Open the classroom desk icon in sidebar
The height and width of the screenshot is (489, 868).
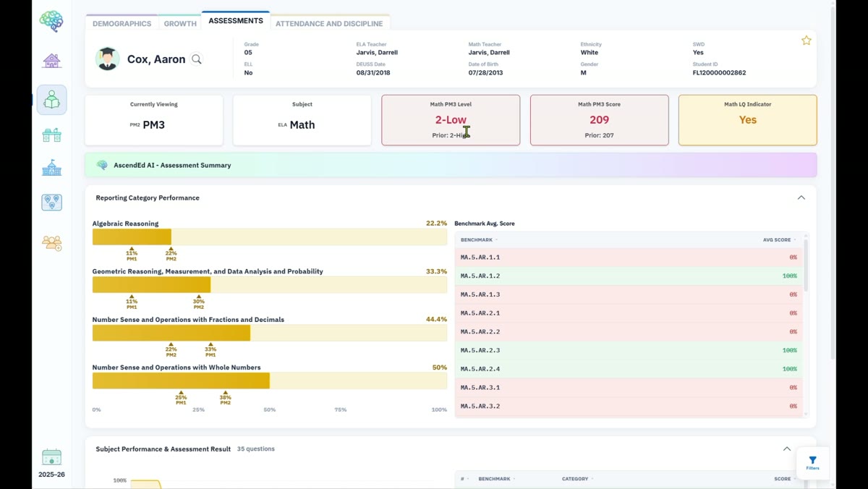[x=51, y=135]
